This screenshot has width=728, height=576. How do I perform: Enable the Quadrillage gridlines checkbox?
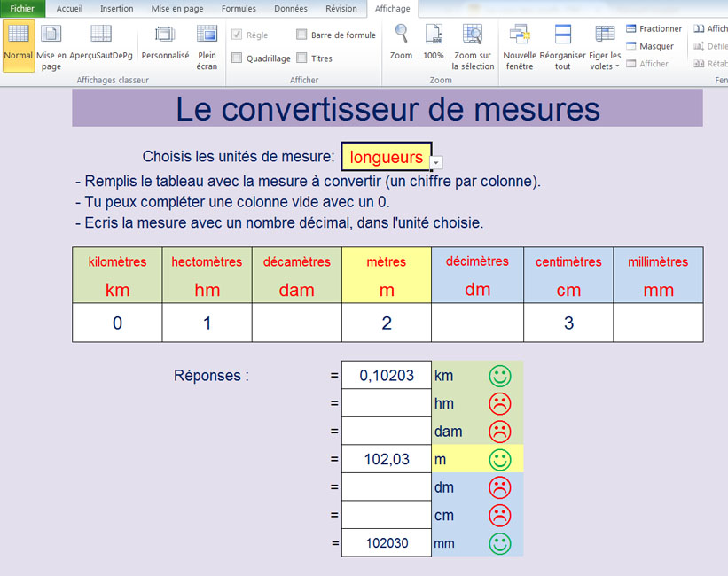coord(237,58)
